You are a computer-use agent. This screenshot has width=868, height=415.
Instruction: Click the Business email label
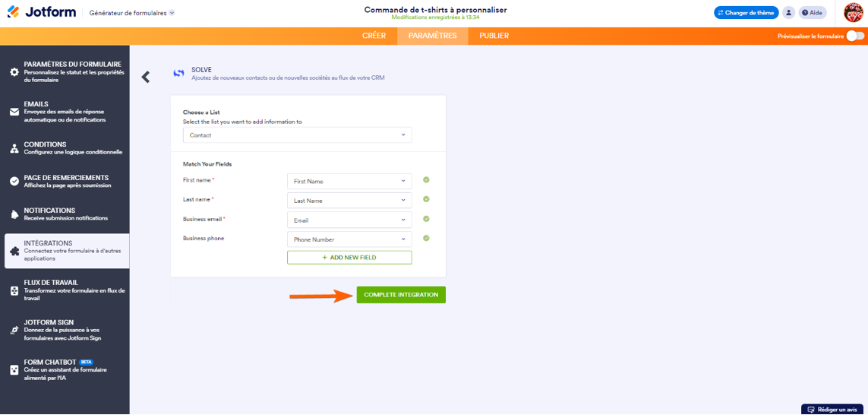204,219
